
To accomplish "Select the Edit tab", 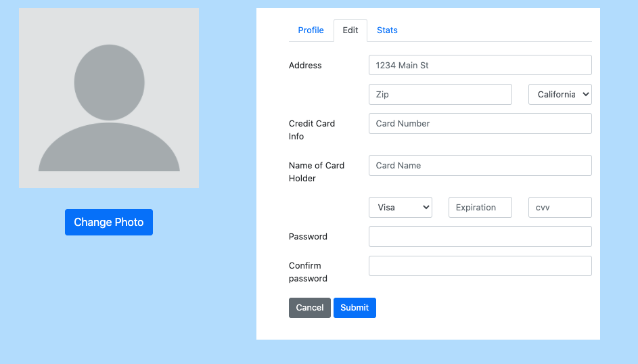I will click(x=350, y=30).
